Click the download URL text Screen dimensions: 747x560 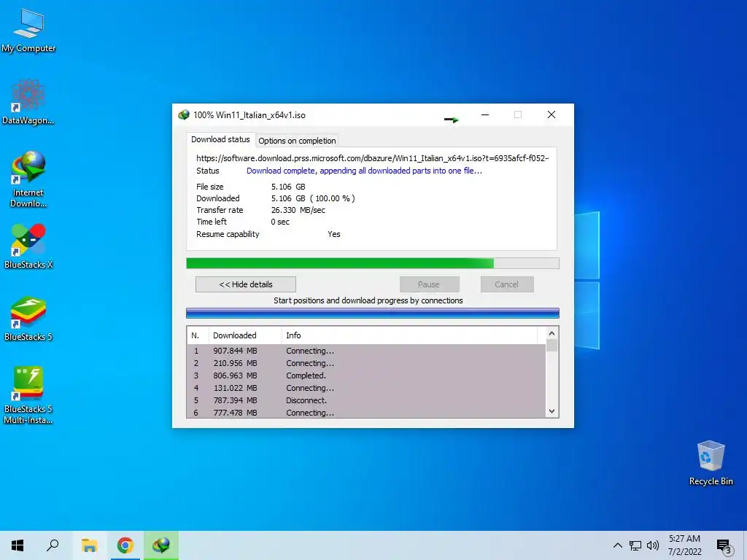[373, 158]
